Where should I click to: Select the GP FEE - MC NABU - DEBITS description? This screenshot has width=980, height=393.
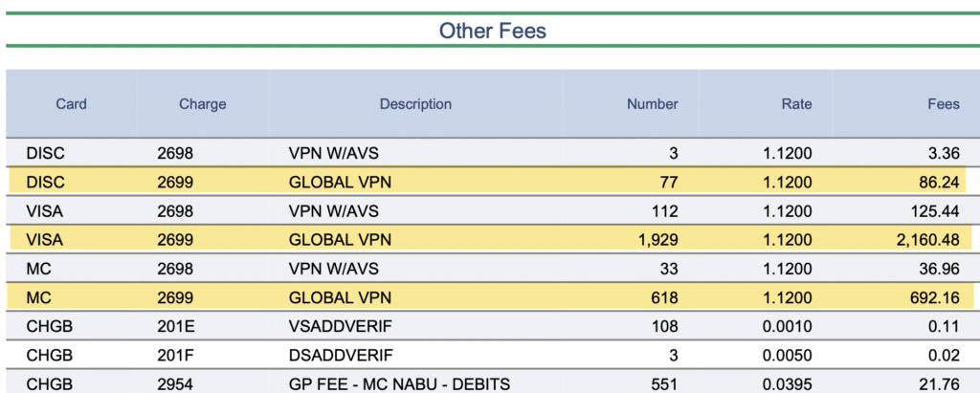(x=399, y=384)
